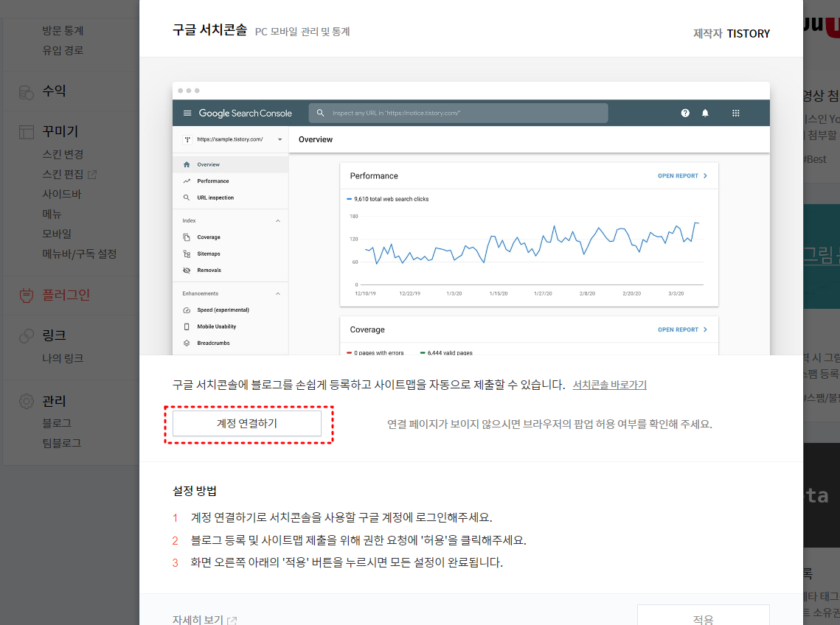Screen dimensions: 840x625
Task: Open 메뉴바/구독 설정 item
Action: 80,254
